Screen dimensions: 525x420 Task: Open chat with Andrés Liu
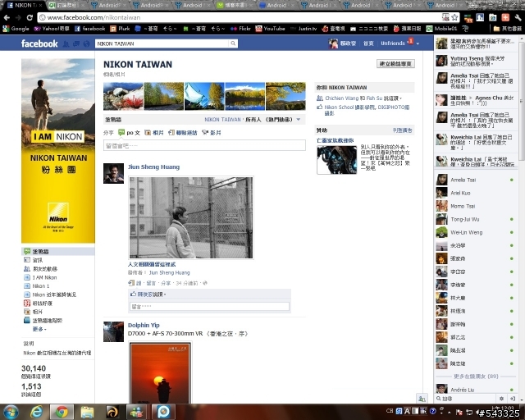coord(476,390)
